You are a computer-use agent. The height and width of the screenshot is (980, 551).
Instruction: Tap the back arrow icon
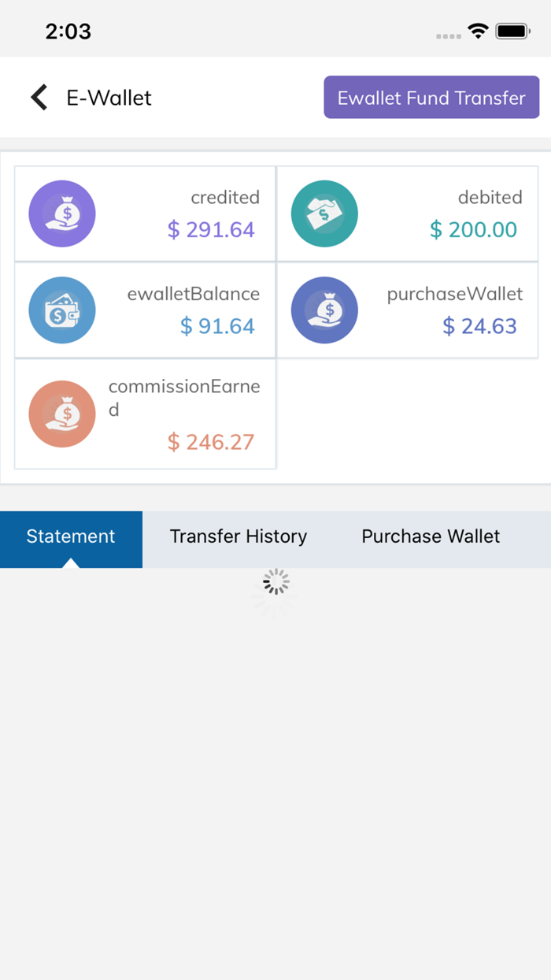click(x=39, y=98)
